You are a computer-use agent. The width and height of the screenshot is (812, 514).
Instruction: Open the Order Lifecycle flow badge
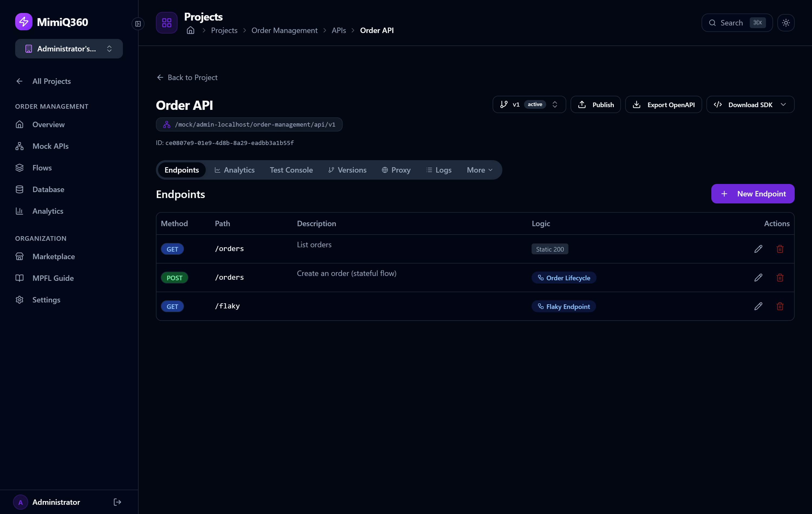tap(564, 278)
